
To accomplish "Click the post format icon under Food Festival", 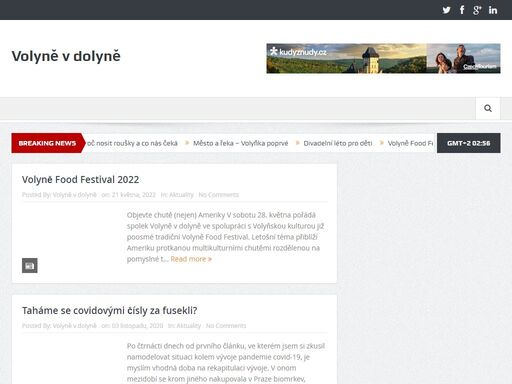I will [30, 265].
